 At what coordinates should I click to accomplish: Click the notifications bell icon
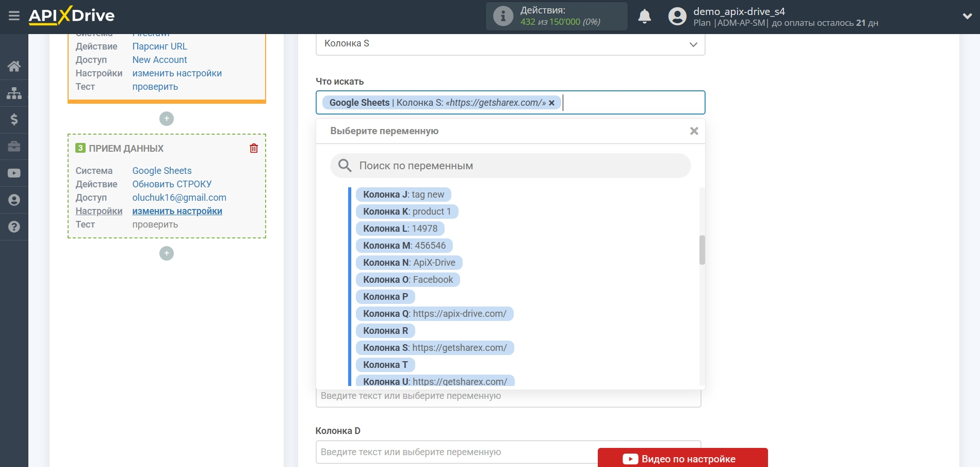point(644,17)
